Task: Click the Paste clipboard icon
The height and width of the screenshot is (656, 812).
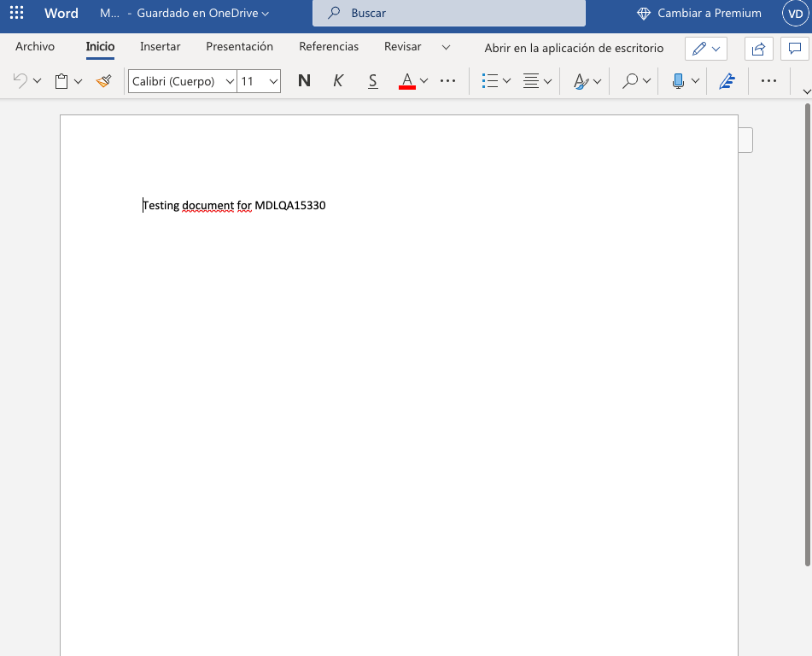Action: 61,81
